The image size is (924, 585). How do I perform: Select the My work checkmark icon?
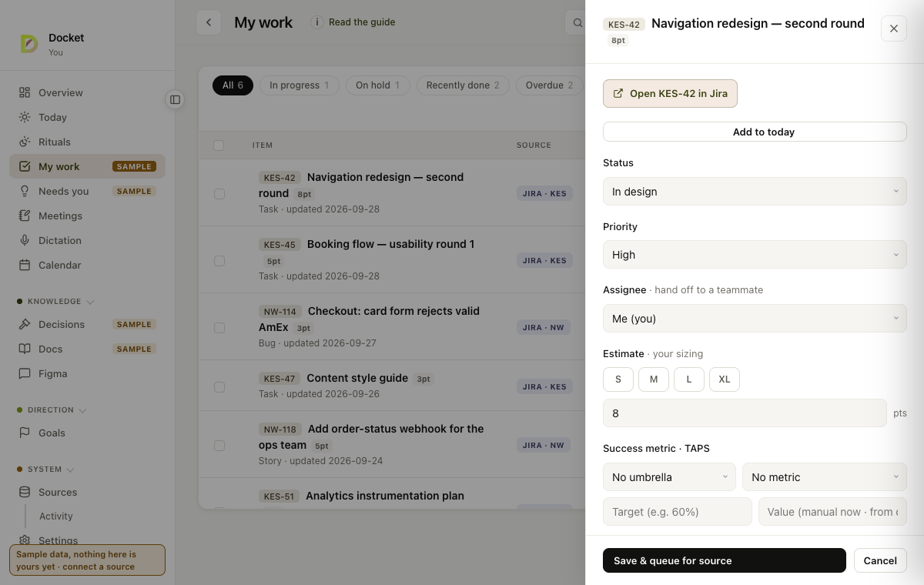click(x=25, y=166)
